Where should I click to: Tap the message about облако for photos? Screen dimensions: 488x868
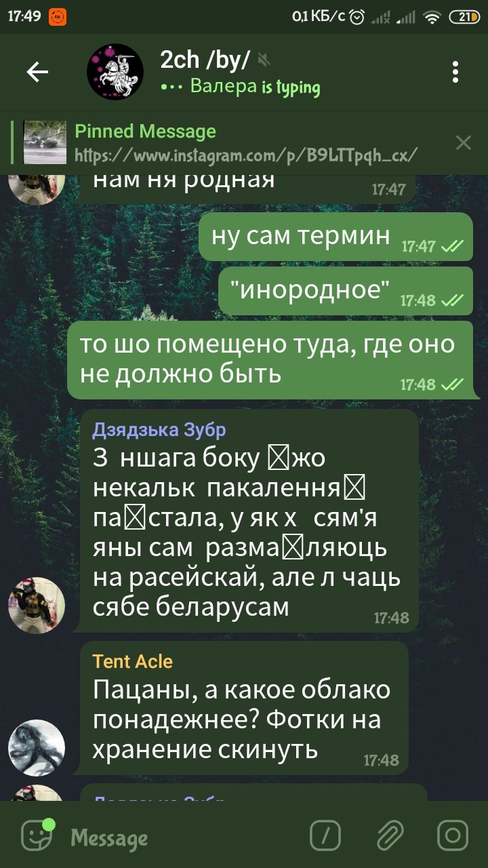pos(244,708)
